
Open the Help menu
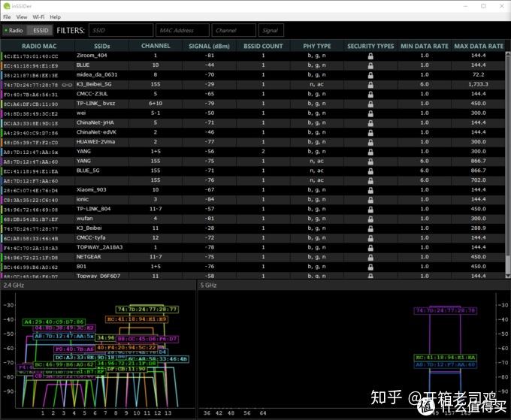55,17
